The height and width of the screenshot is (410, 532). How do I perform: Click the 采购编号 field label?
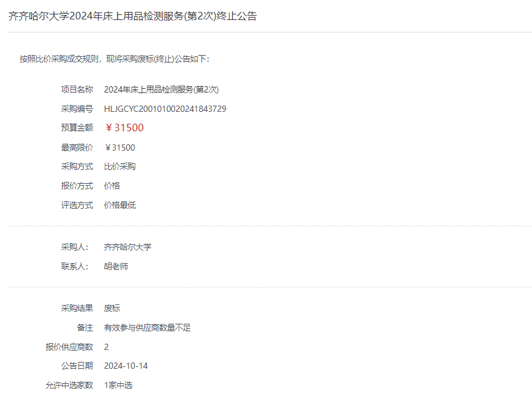tap(77, 109)
